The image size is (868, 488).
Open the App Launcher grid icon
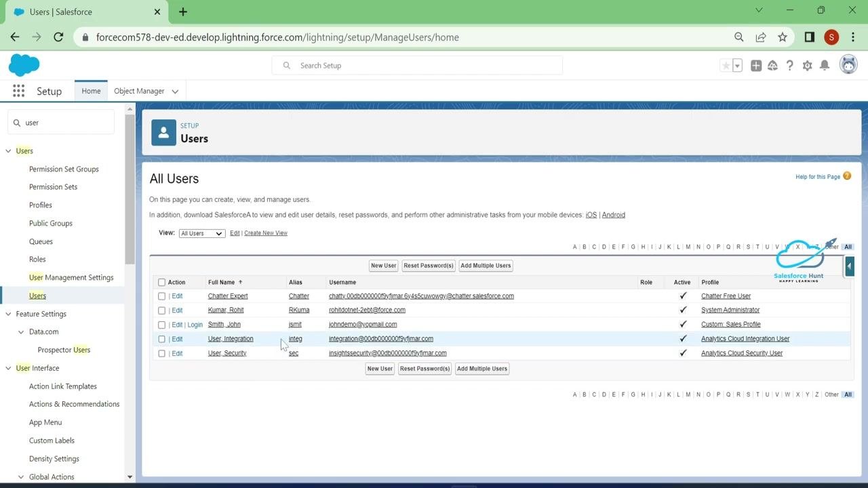point(18,91)
